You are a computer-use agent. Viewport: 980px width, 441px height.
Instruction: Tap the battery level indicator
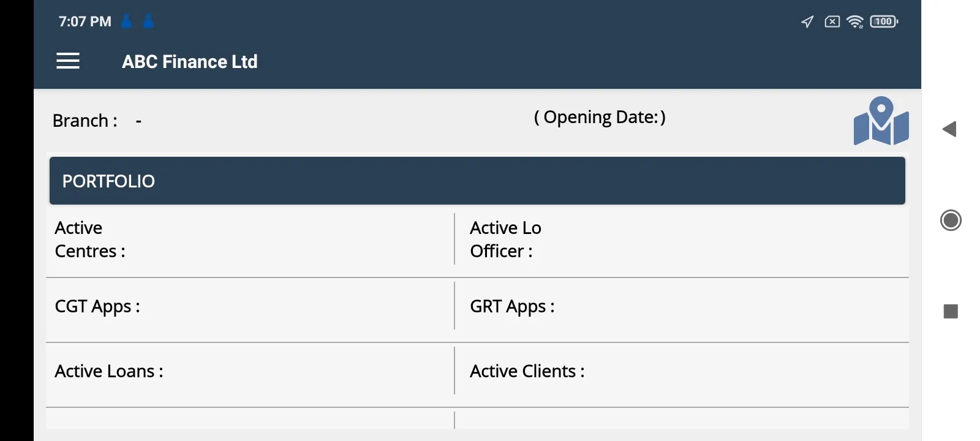(x=884, y=22)
